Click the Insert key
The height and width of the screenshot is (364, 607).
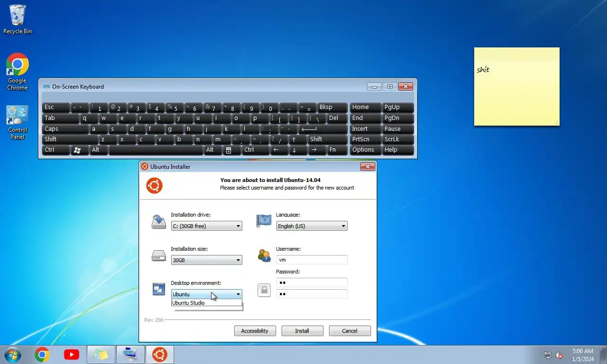coord(366,129)
